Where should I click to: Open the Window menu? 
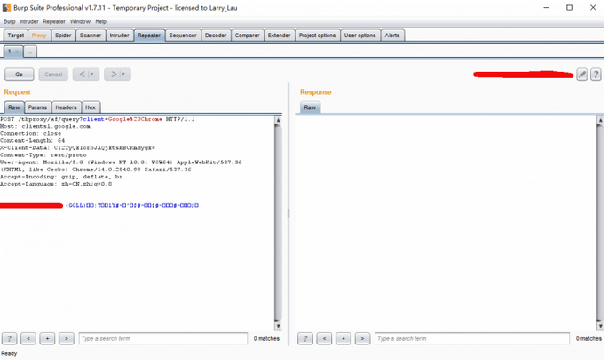[80, 21]
